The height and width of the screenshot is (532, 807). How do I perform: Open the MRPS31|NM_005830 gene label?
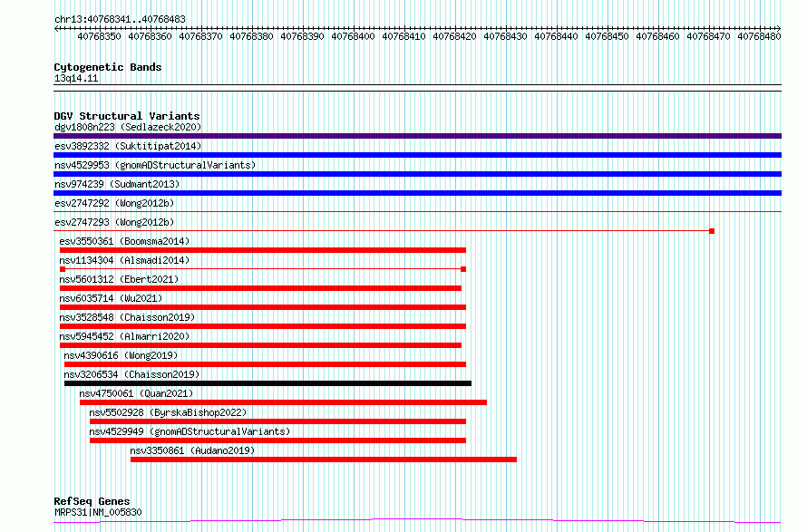pyautogui.click(x=98, y=512)
